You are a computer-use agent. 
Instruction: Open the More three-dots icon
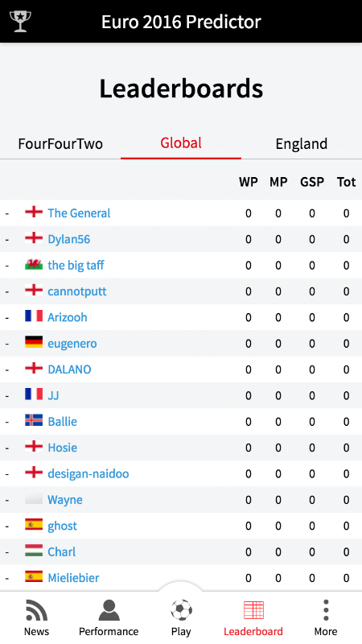(326, 610)
